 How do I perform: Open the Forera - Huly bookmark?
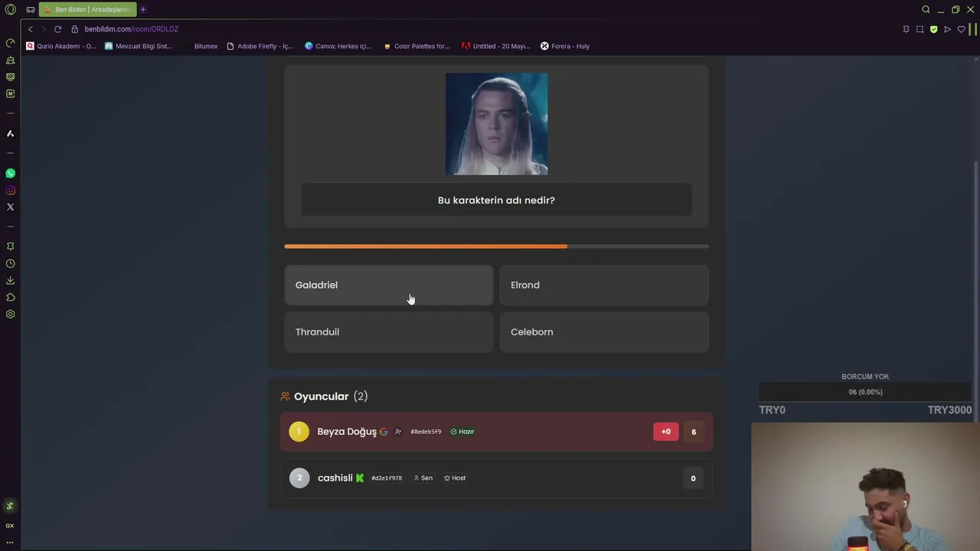pyautogui.click(x=565, y=46)
